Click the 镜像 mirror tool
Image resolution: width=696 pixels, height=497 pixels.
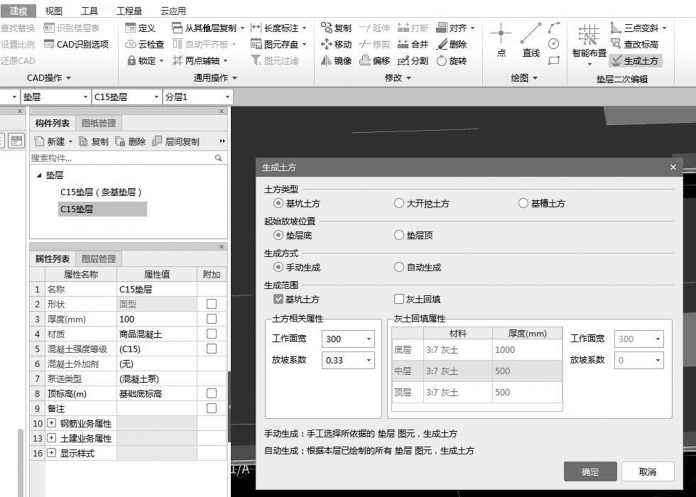pyautogui.click(x=336, y=61)
